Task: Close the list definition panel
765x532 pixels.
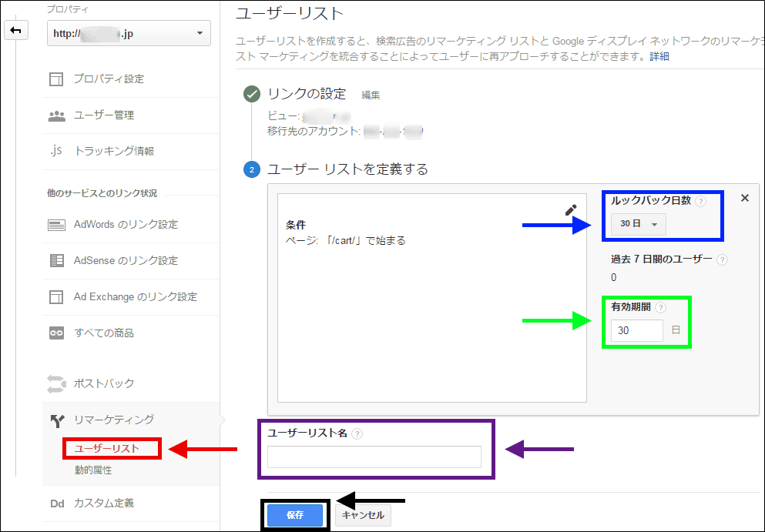Action: (x=744, y=198)
